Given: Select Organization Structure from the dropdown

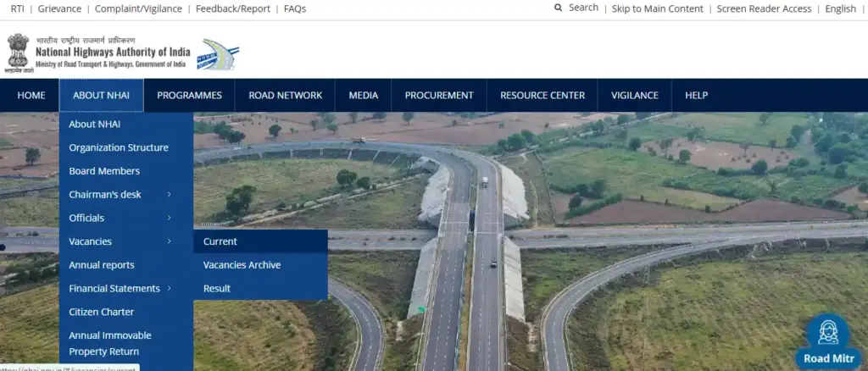Looking at the screenshot, I should 119,148.
